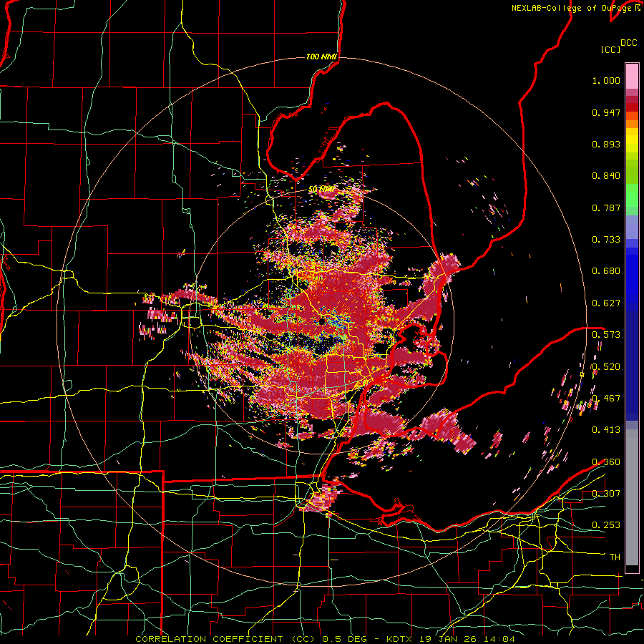The height and width of the screenshot is (644, 644).
Task: Click the 0.893 scale value
Action: (x=606, y=144)
